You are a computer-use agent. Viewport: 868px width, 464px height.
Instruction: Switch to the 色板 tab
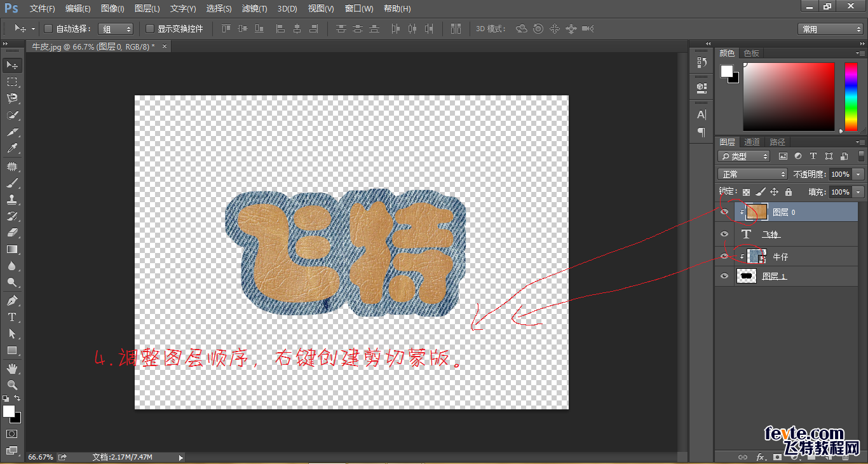click(752, 53)
